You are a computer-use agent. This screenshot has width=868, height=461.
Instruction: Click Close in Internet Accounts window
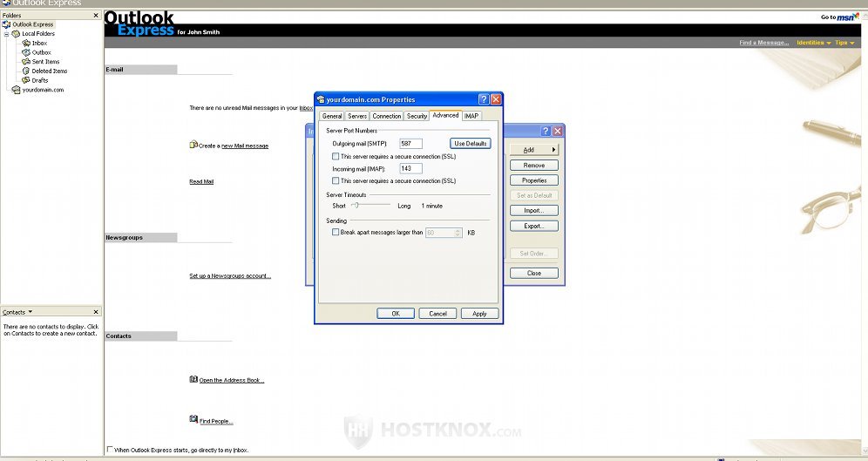click(533, 273)
